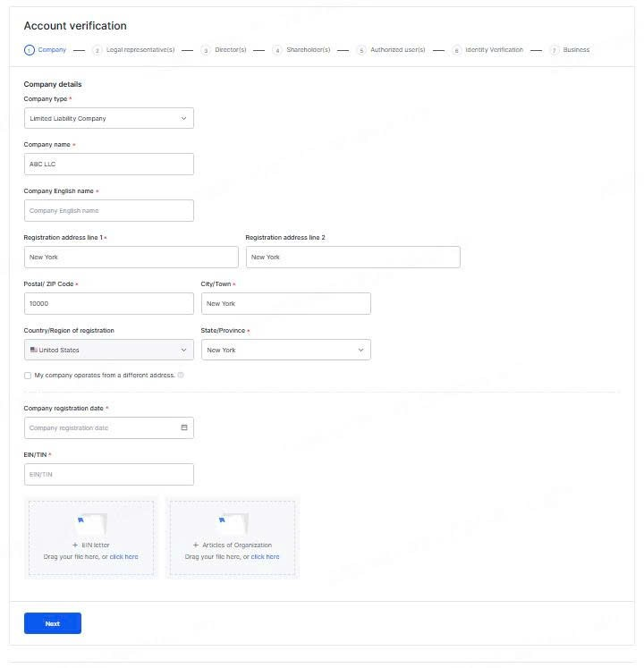Viewport: 644px width, 668px height.
Task: Click the Account verification heading
Action: (x=75, y=26)
